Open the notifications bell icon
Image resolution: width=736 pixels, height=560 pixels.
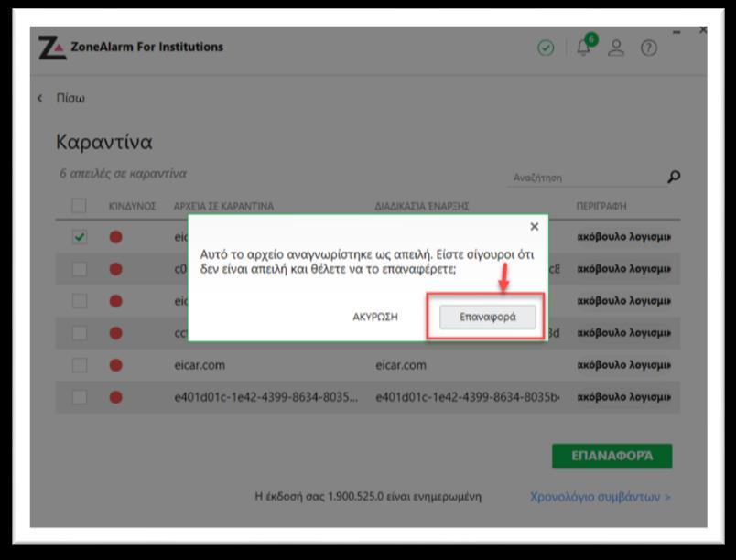(x=583, y=48)
